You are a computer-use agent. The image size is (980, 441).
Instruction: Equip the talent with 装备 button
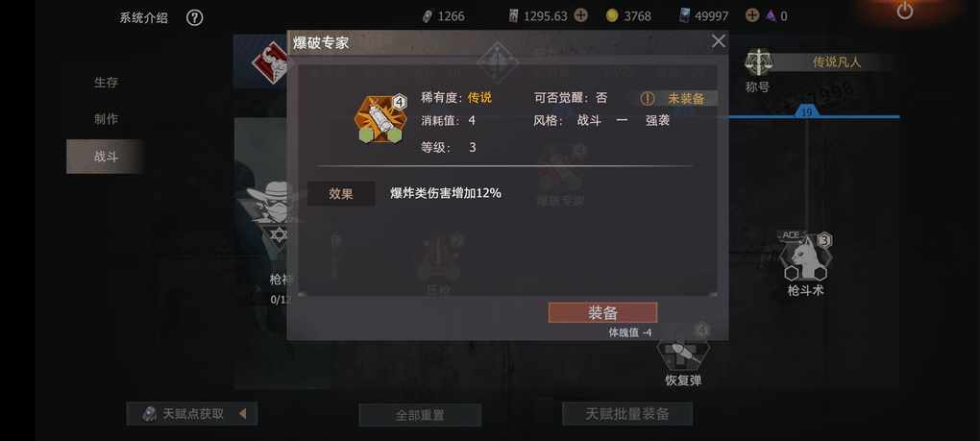pos(602,313)
